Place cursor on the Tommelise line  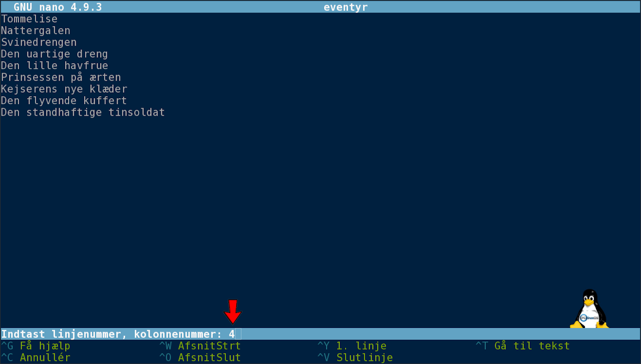click(29, 19)
